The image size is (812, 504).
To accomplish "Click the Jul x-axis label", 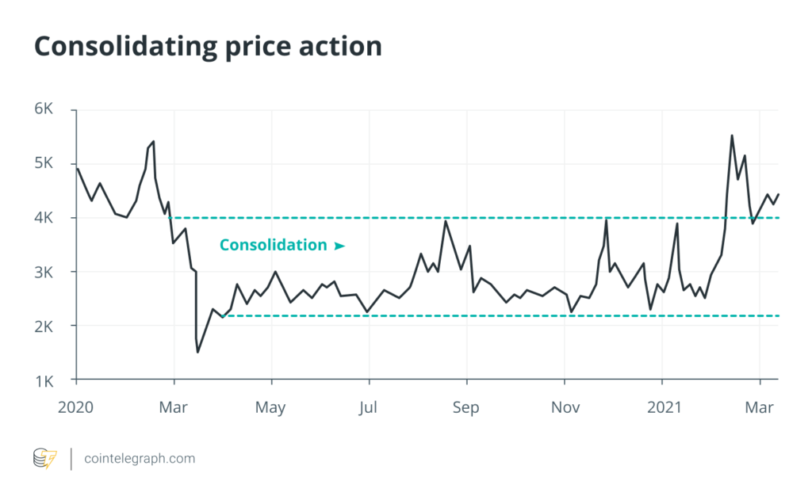I will (369, 407).
